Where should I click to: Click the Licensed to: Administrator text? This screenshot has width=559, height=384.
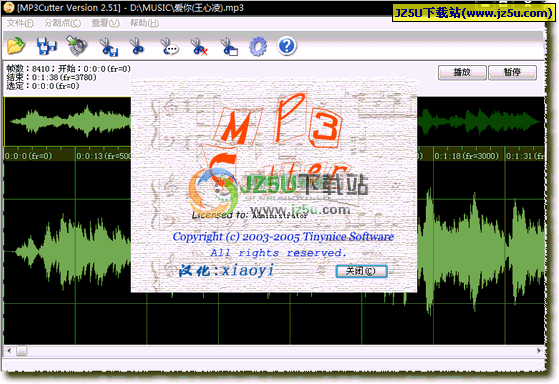250,215
